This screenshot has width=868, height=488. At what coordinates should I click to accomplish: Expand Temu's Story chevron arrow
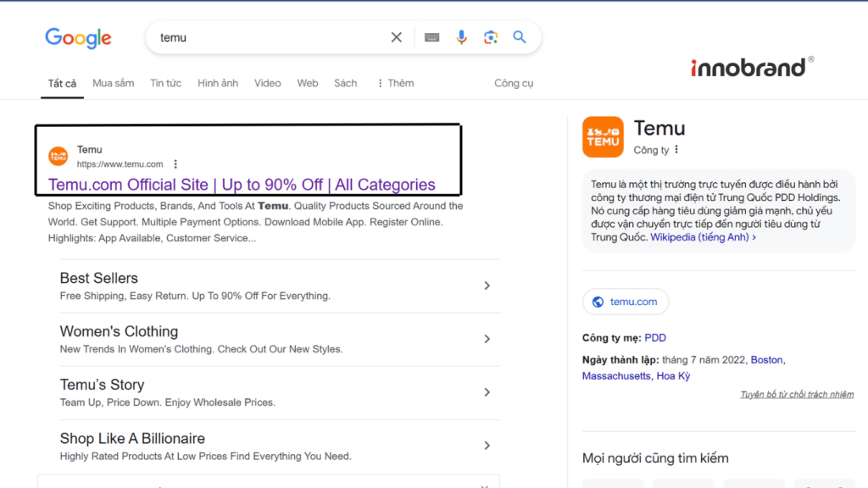pyautogui.click(x=487, y=392)
